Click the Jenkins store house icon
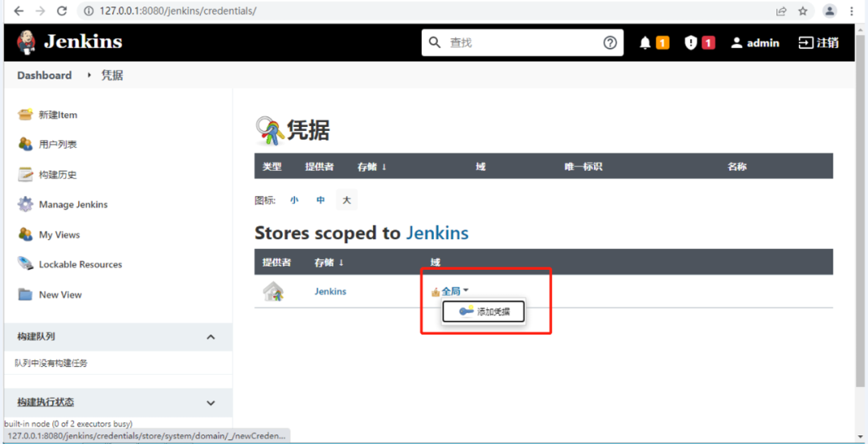 pos(273,291)
